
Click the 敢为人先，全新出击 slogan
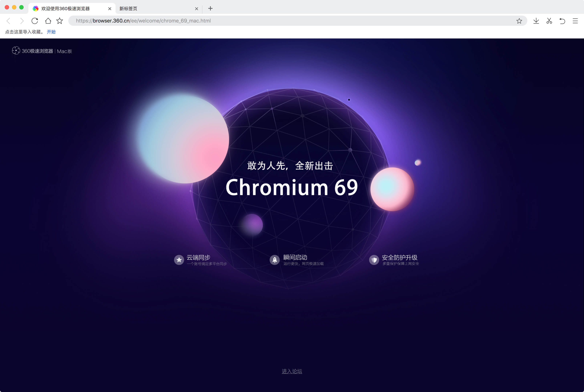[290, 166]
